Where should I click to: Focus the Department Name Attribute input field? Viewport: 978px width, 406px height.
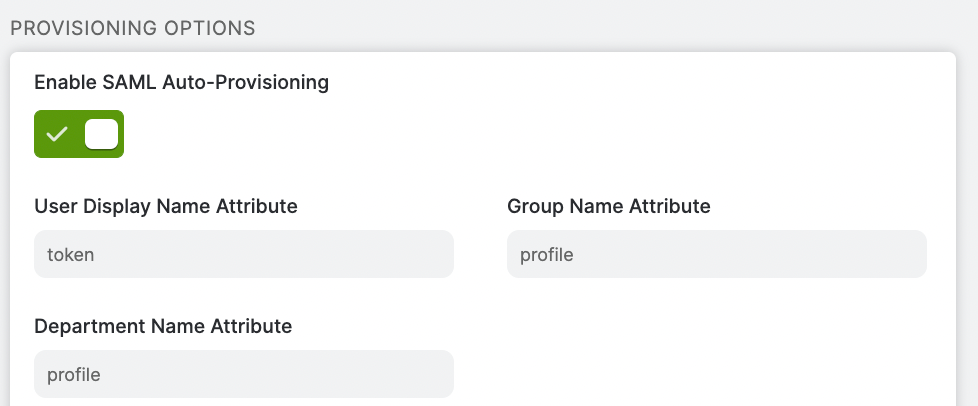244,374
